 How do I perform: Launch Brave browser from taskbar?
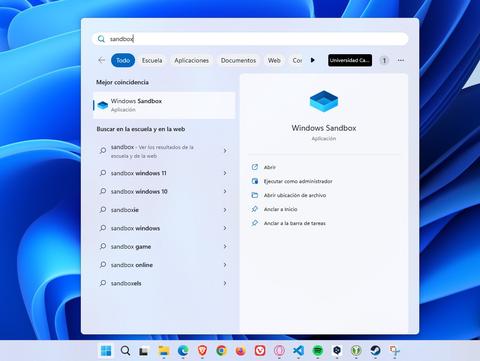202,351
